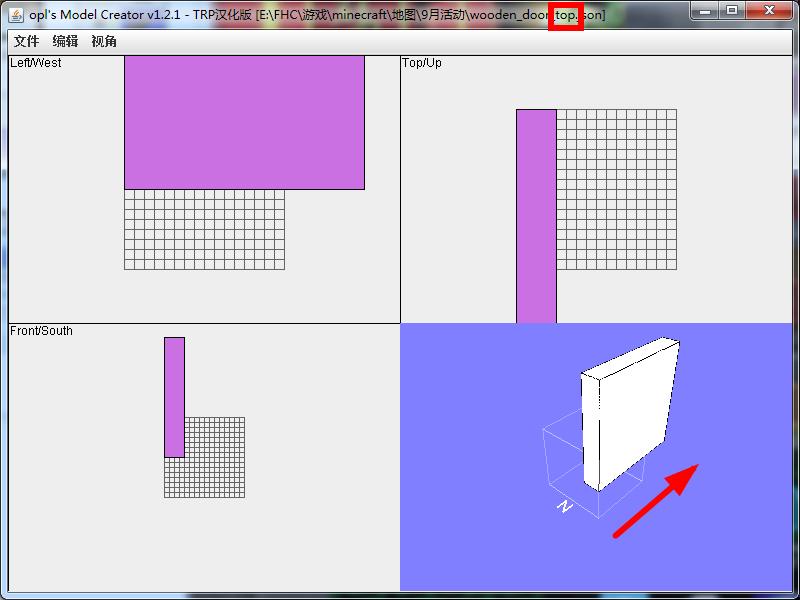Maximize the Model Creator window
Screen dimensions: 800x600
(x=732, y=10)
